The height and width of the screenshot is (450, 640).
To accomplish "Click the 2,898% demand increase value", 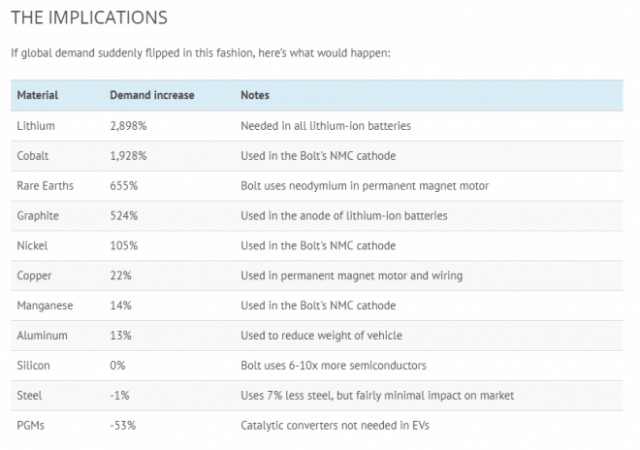I will 130,126.
